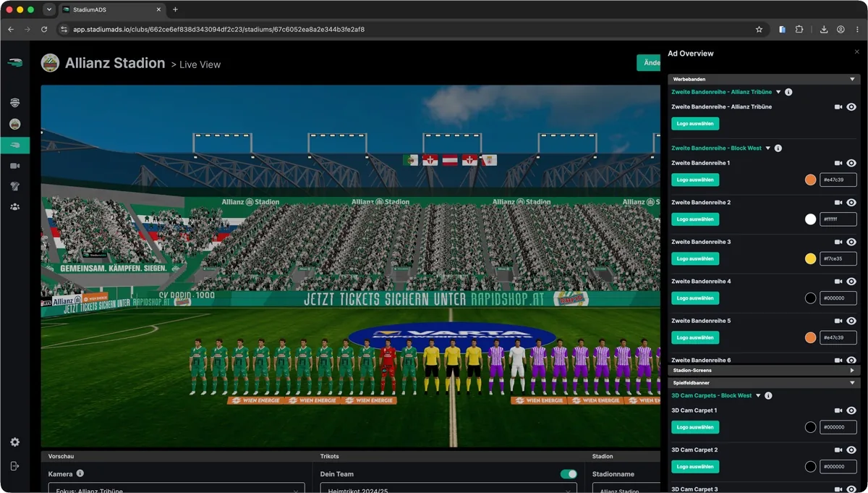Collapse the Werbebanden section
The height and width of the screenshot is (493, 868).
tap(852, 79)
